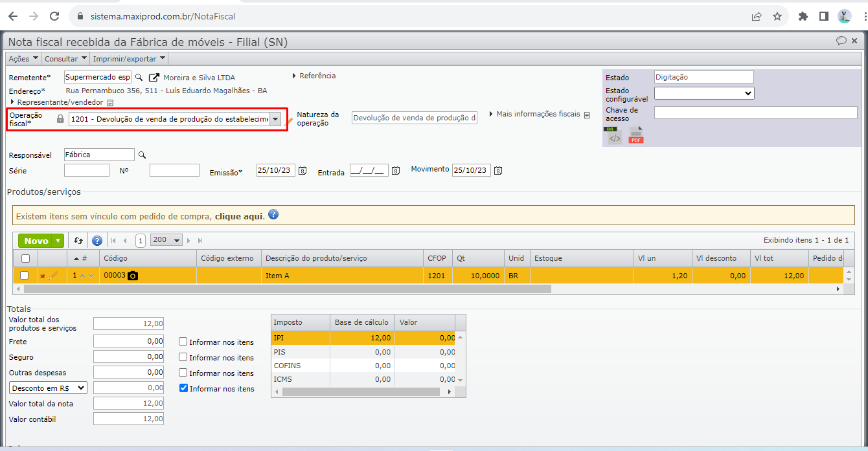Expand Representante/vendedor section
The width and height of the screenshot is (868, 451).
[x=56, y=102]
